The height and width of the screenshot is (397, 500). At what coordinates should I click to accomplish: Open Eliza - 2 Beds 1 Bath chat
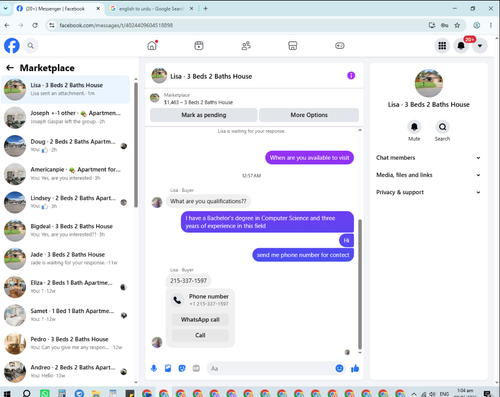[66, 287]
